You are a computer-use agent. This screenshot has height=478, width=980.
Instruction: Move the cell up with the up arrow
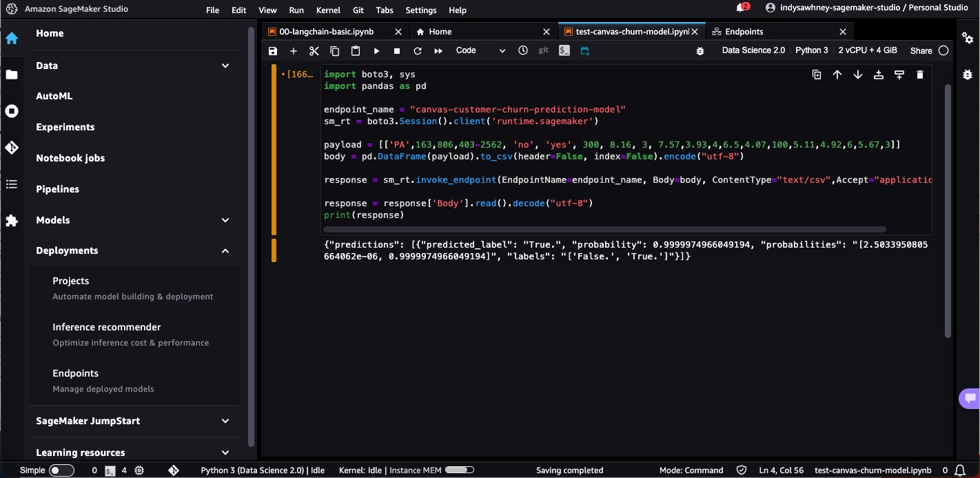837,74
